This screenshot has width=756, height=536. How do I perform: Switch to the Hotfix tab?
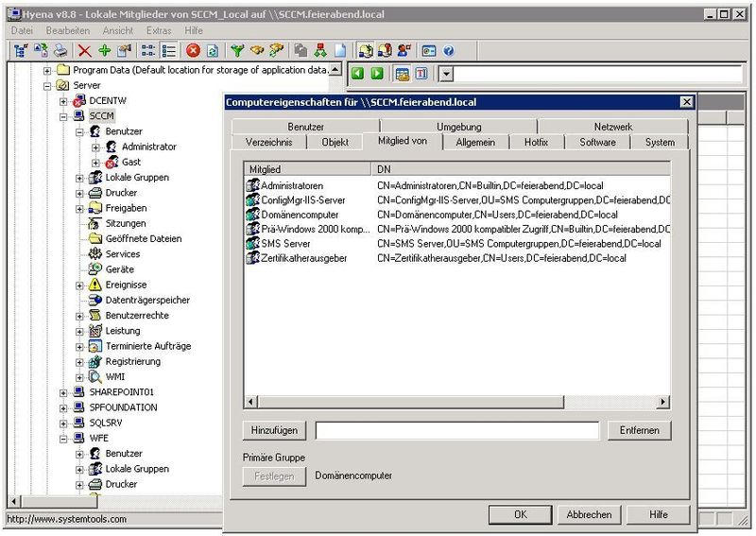[x=536, y=142]
